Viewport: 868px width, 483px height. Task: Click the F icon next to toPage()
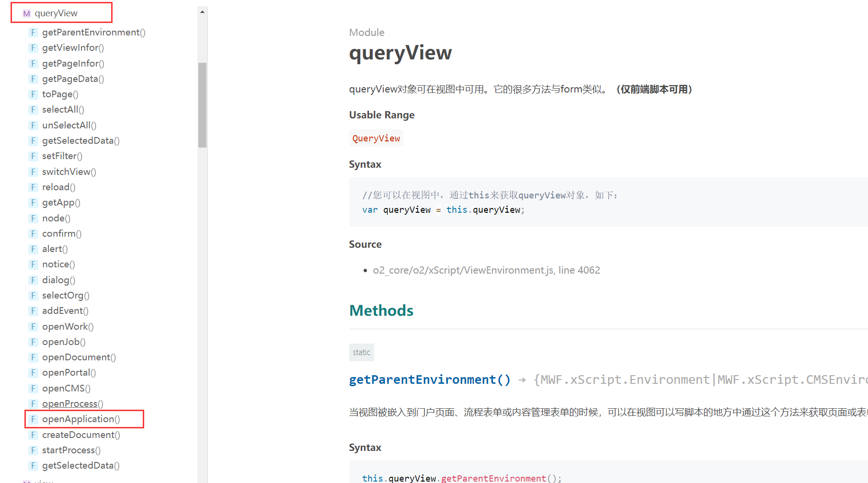(33, 94)
